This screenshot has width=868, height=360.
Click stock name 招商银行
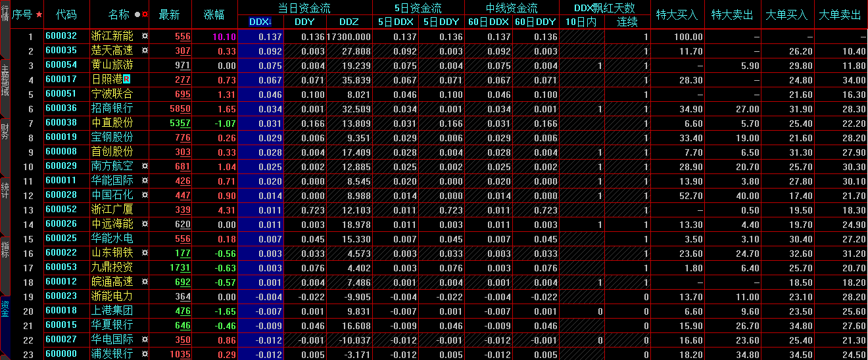tap(112, 108)
